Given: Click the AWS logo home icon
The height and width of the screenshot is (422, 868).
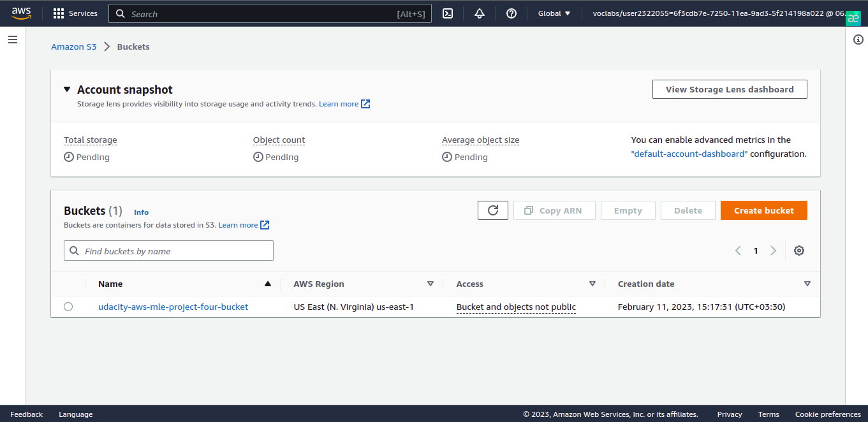Looking at the screenshot, I should pos(21,13).
